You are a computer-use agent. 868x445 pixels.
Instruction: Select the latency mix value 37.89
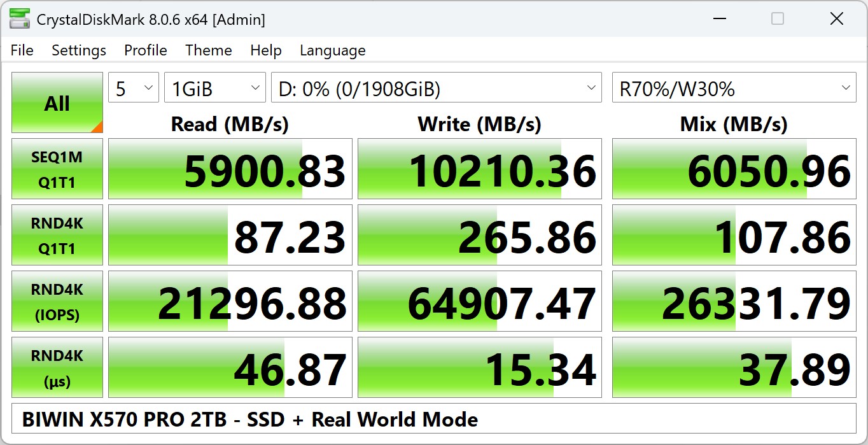734,368
